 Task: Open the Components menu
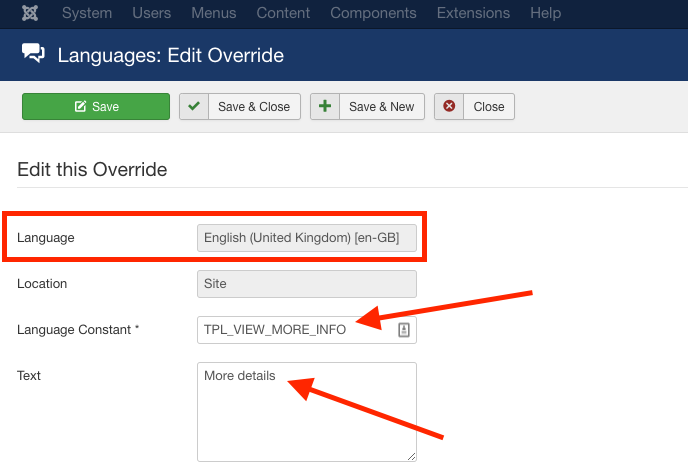[373, 13]
